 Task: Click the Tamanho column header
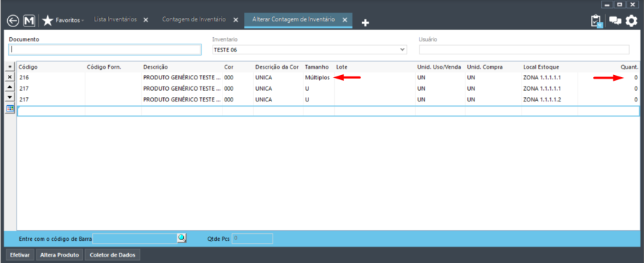click(317, 67)
